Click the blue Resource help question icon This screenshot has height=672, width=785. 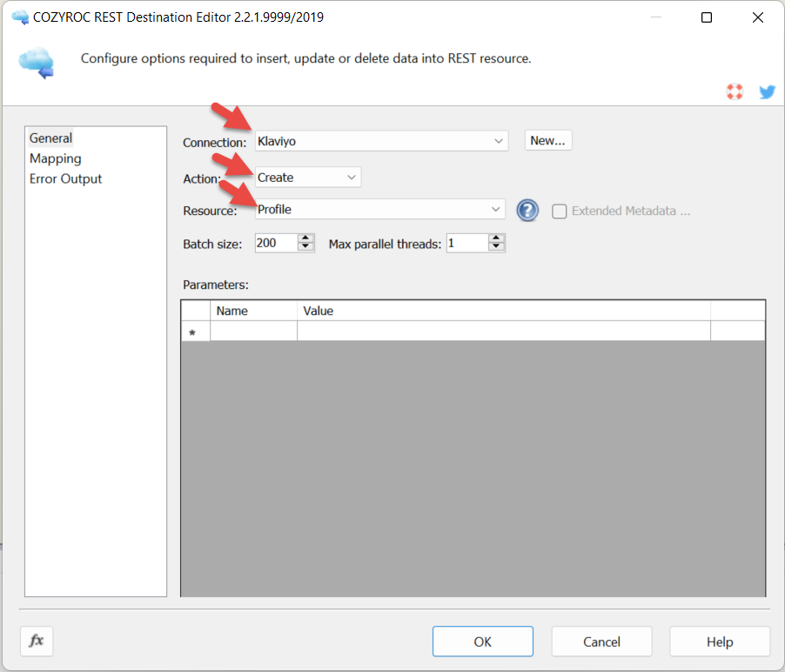pos(527,211)
